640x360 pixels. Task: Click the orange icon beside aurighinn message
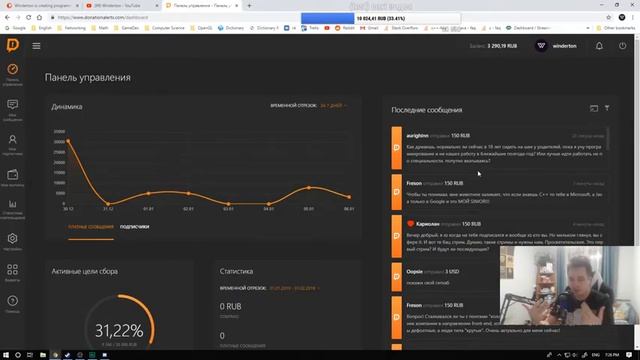click(x=396, y=148)
